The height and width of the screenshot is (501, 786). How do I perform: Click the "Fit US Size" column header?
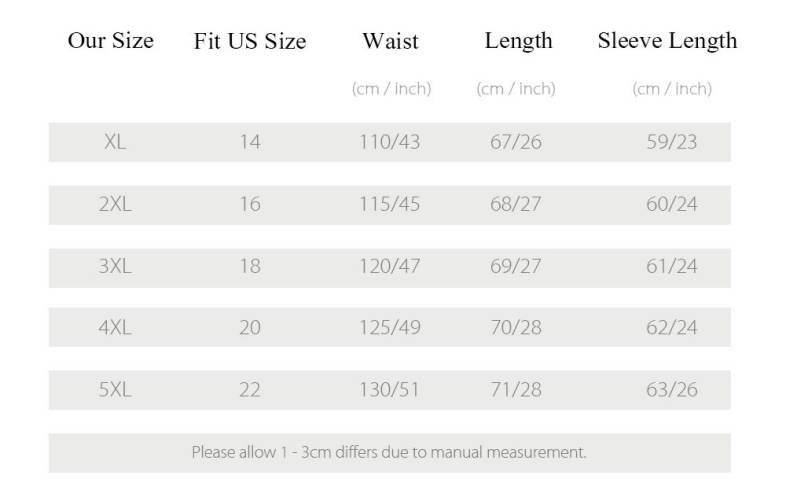[250, 42]
